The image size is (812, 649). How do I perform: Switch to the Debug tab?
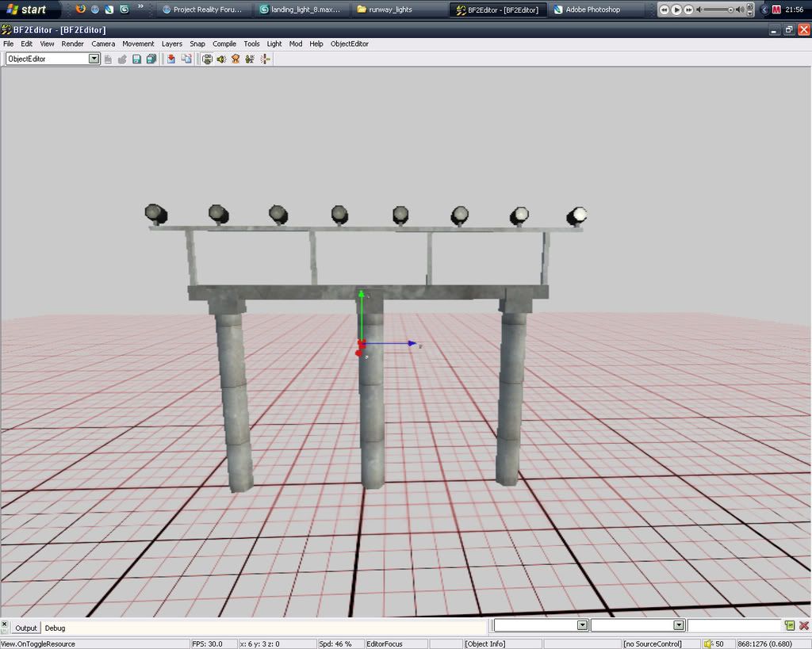(x=55, y=628)
